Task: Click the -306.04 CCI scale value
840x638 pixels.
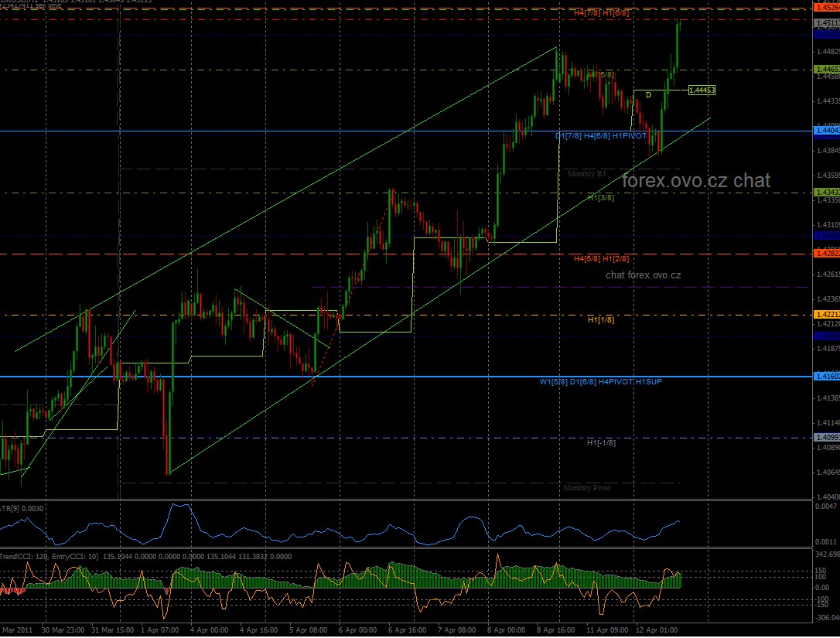Action: (828, 617)
